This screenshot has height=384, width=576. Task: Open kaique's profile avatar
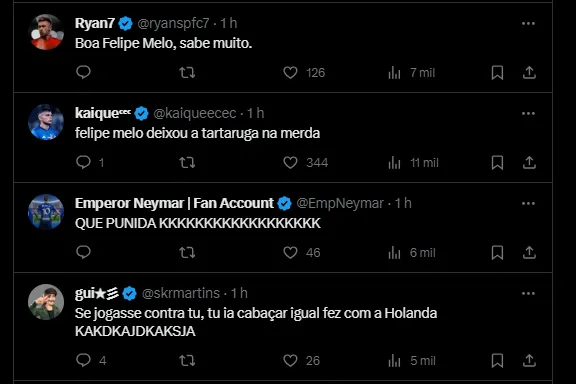point(46,122)
